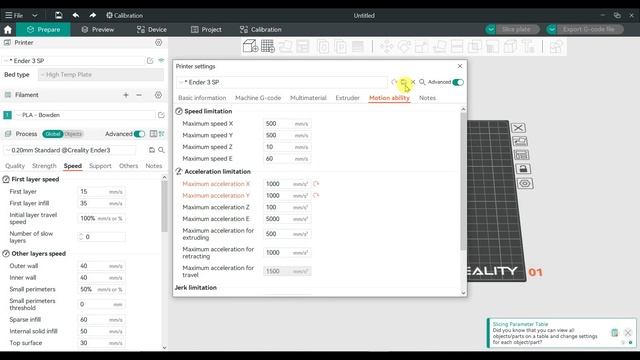
Task: Save the process preset
Action: [152, 150]
